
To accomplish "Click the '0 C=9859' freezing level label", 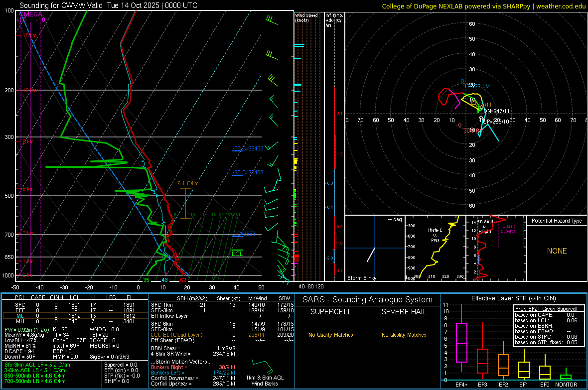I will (244, 234).
